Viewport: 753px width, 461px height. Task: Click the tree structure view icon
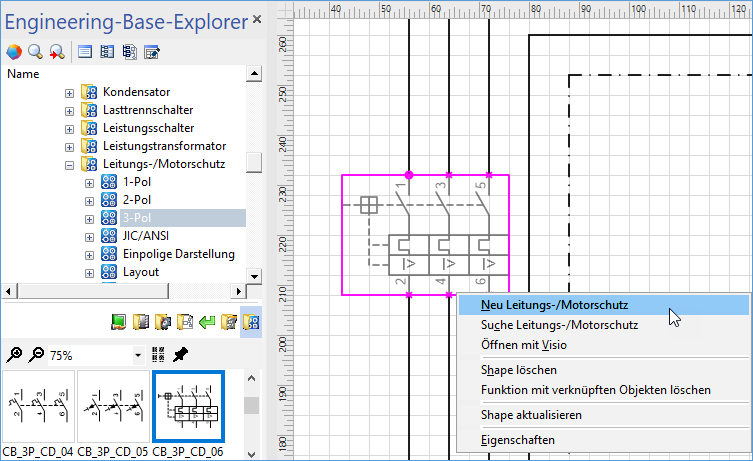click(130, 52)
